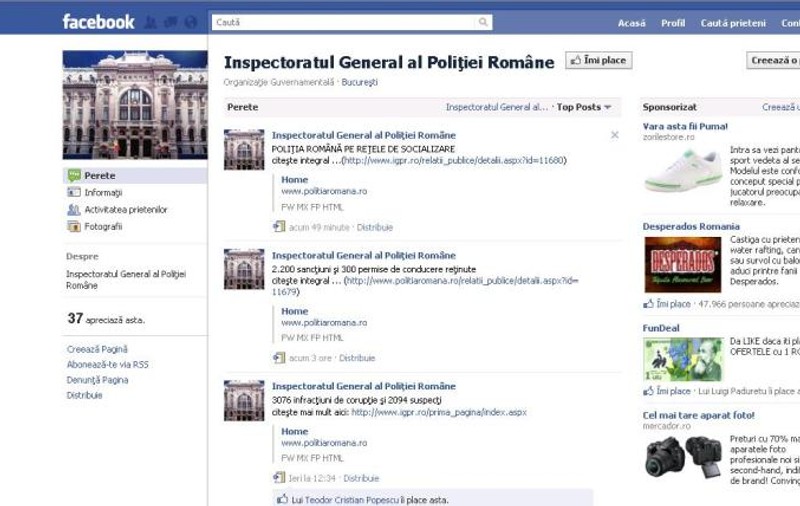800x506 pixels.
Task: Open avatar thumbnail of 2.200 sancțiuni post
Action: tap(244, 269)
